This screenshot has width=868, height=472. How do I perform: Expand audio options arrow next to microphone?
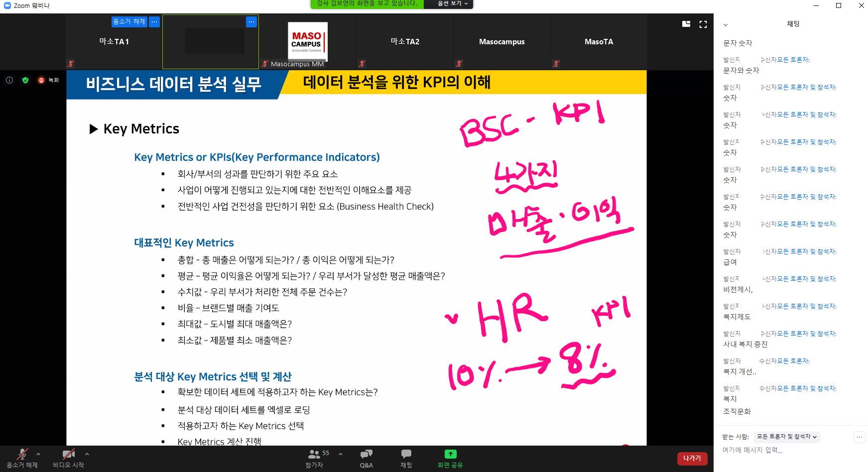point(38,454)
